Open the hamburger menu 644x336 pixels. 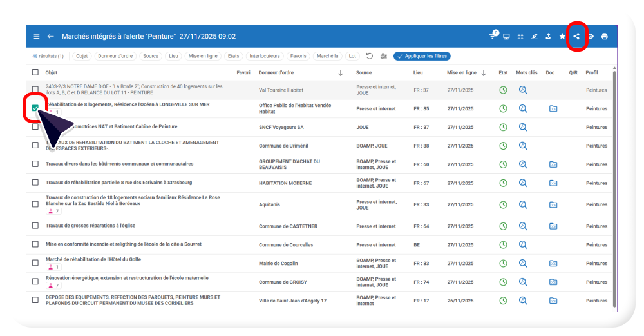[37, 36]
